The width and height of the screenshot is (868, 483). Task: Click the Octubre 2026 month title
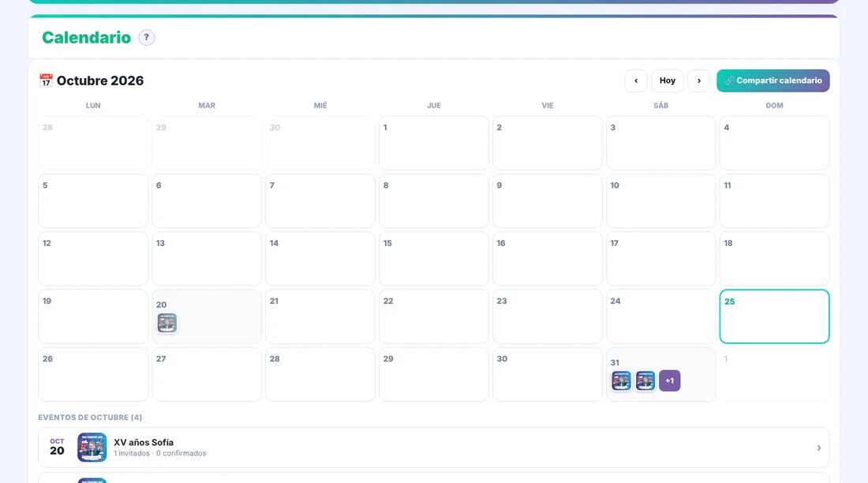(x=100, y=80)
